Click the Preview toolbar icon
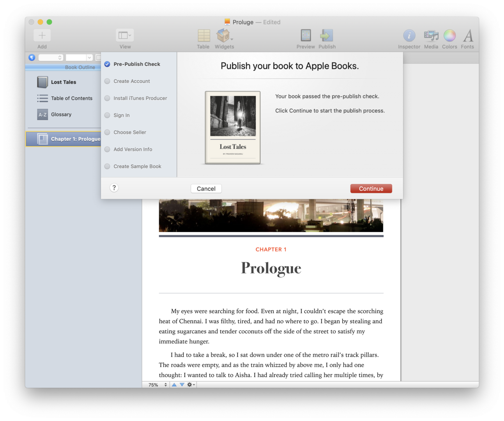The width and height of the screenshot is (504, 421). (306, 35)
